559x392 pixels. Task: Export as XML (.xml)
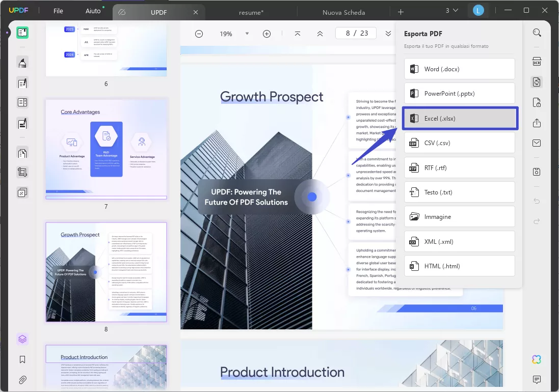(x=460, y=242)
